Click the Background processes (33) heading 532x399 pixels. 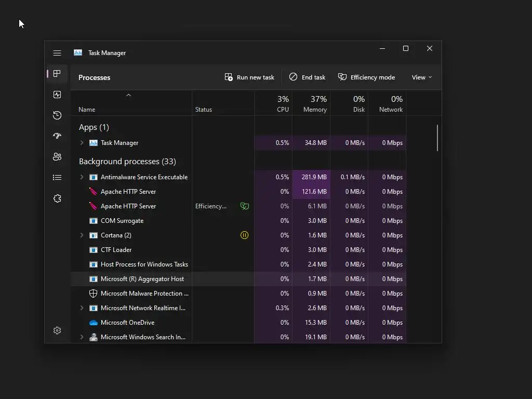pos(128,162)
